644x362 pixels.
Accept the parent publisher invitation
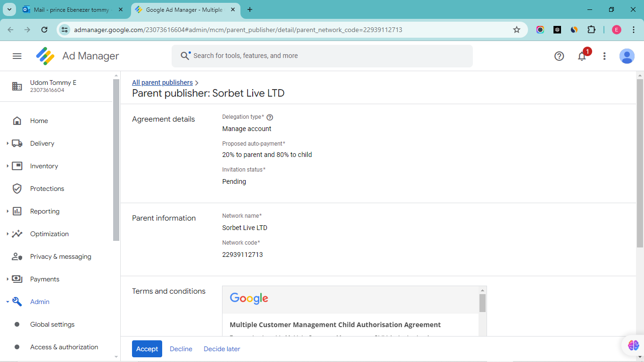click(x=147, y=349)
